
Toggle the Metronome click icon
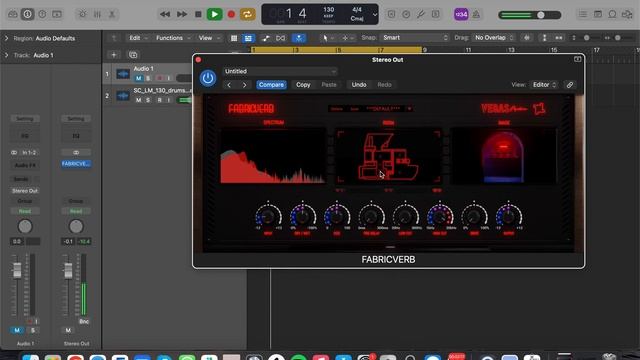(476, 14)
